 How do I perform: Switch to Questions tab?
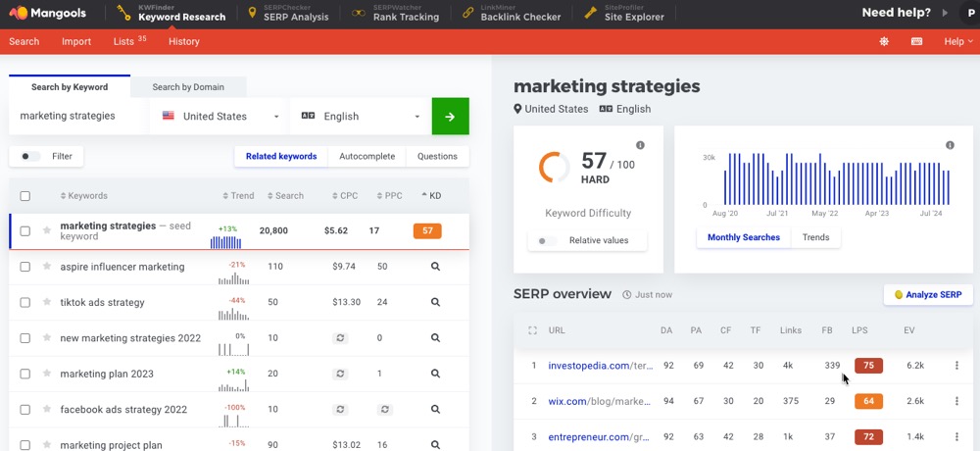[437, 157]
